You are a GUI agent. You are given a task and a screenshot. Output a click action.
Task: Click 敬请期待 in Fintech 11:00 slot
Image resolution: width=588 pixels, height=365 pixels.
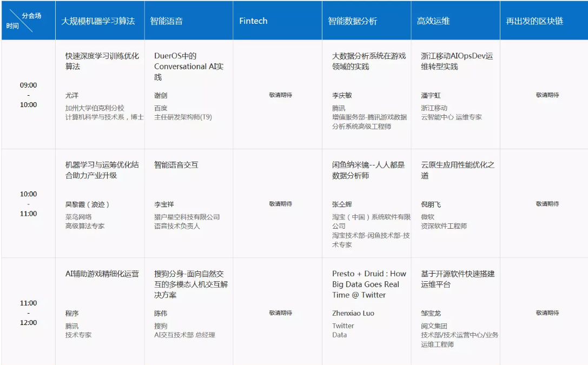tap(281, 313)
